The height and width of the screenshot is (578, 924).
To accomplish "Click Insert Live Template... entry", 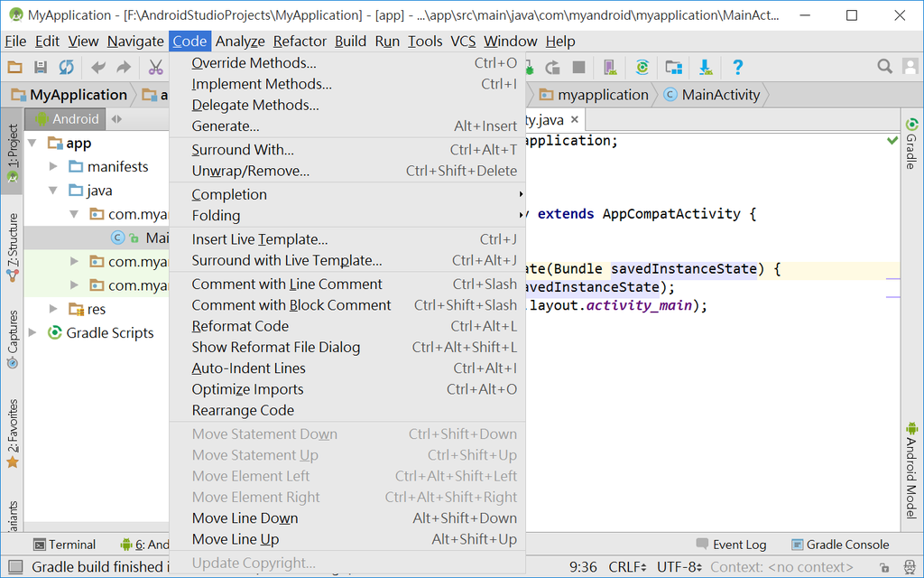I will pyautogui.click(x=347, y=239).
